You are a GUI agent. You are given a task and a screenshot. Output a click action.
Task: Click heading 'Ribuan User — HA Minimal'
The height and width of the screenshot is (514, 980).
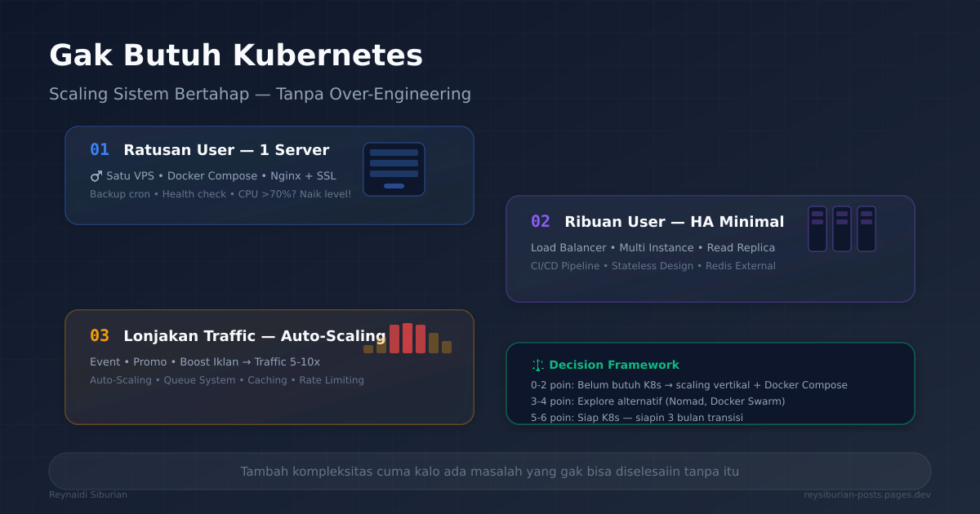(675, 222)
